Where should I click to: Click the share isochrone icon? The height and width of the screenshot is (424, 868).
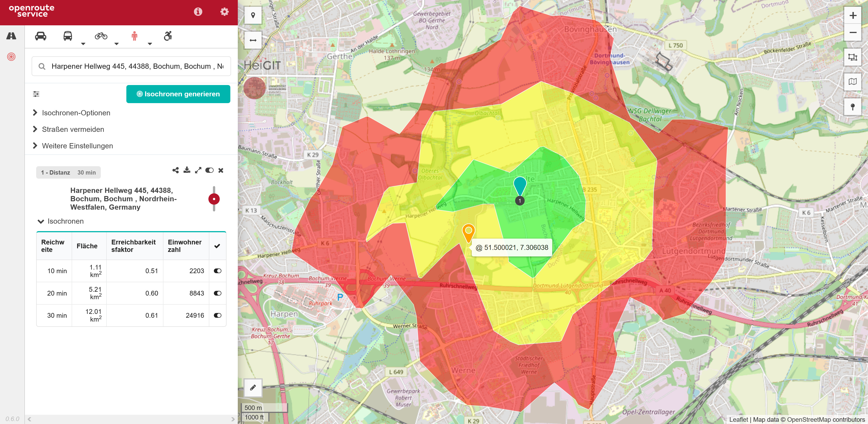click(176, 170)
